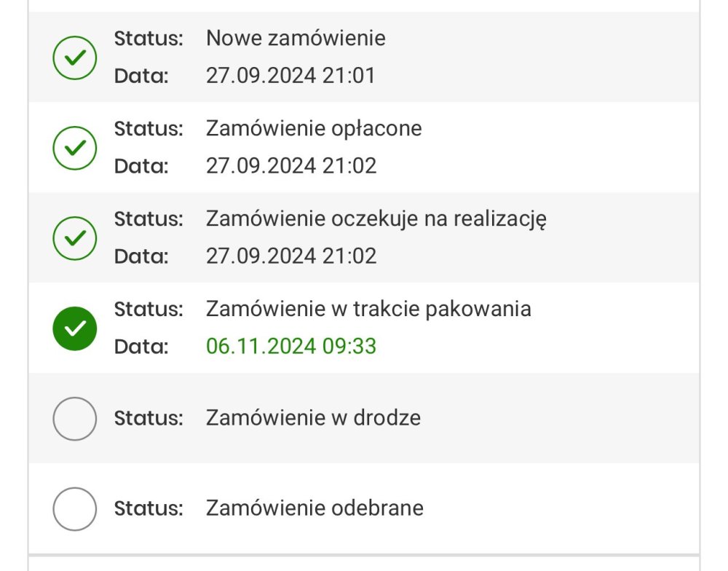
Task: Click the empty circle beside Zamówienie w drodze
Action: pos(75,418)
